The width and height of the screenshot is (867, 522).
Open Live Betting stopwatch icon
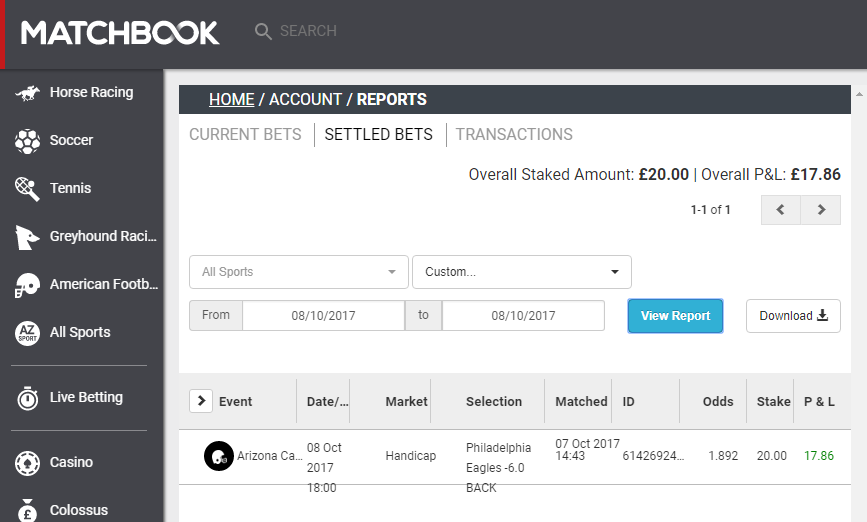click(27, 398)
